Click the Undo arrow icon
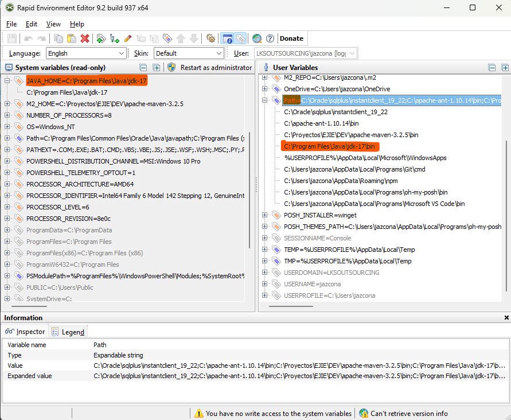 pos(28,38)
